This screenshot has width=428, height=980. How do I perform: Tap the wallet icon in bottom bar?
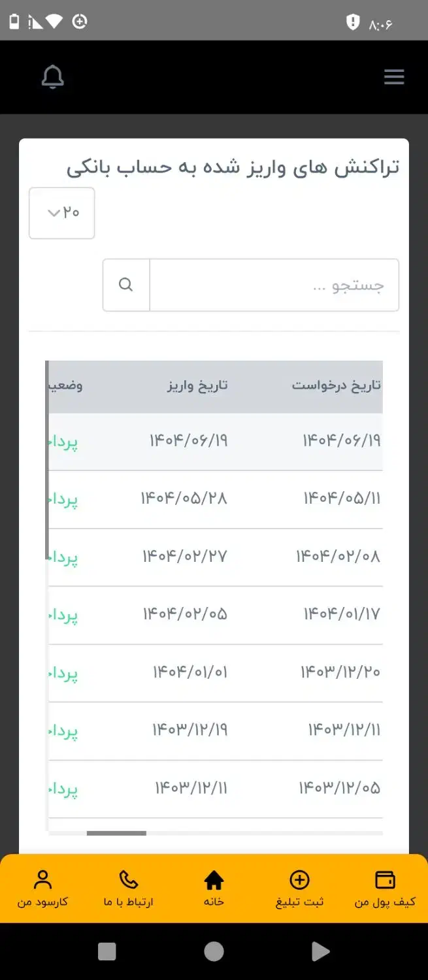click(x=385, y=879)
